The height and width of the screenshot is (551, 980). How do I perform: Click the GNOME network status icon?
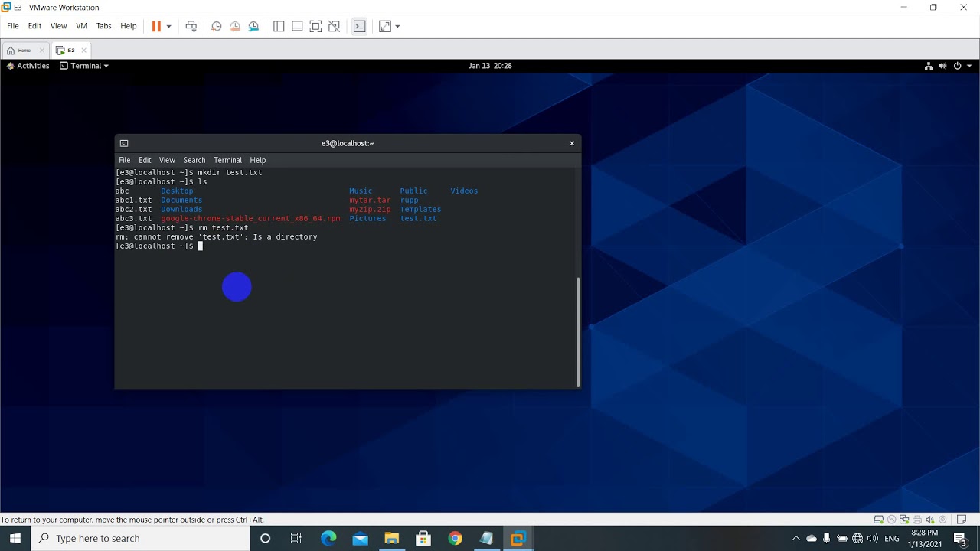click(x=929, y=66)
